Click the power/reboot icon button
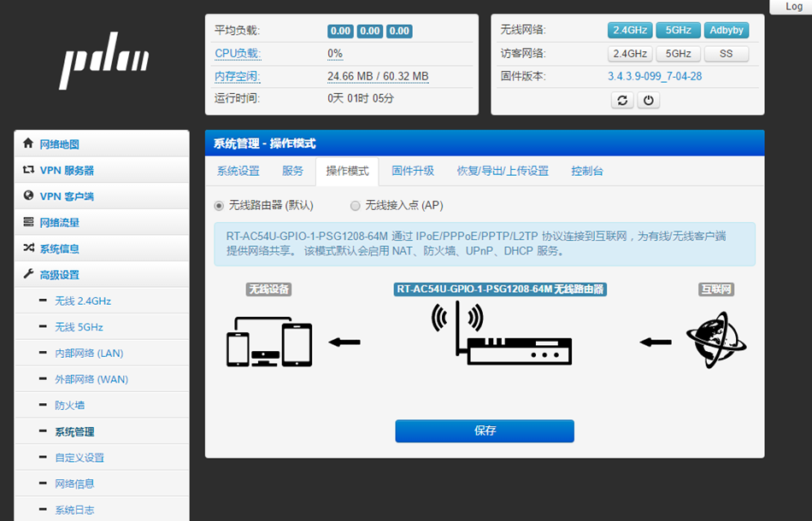 pyautogui.click(x=649, y=100)
